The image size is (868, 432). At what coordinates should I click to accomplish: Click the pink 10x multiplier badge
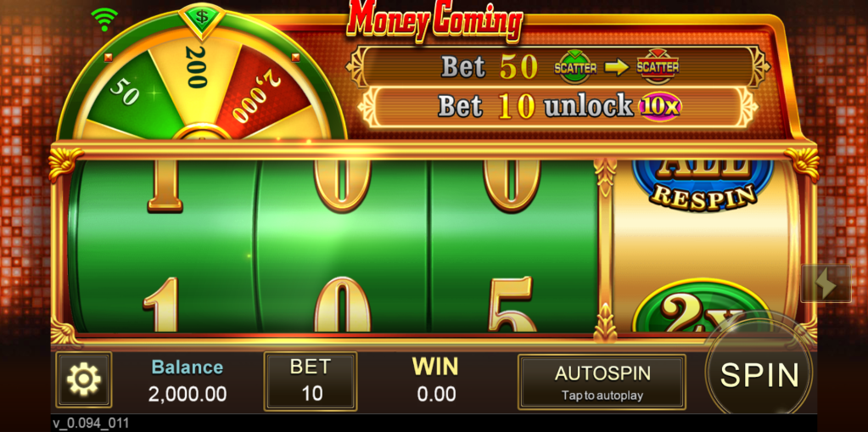pos(660,106)
